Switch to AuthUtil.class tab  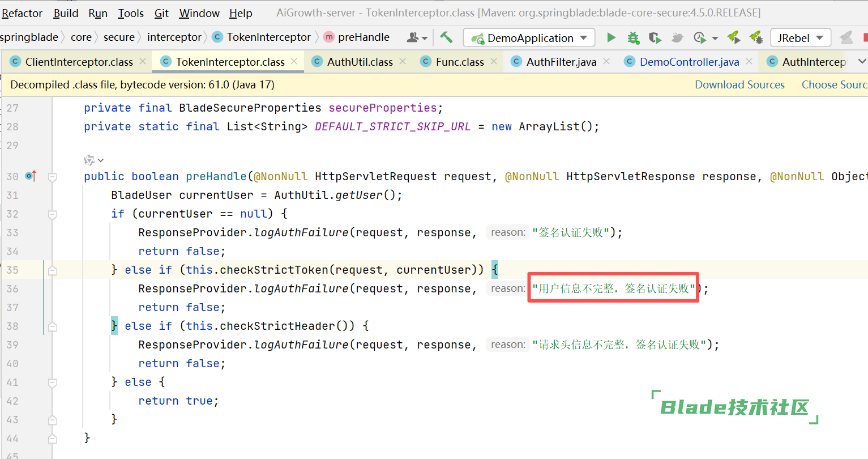pyautogui.click(x=360, y=62)
